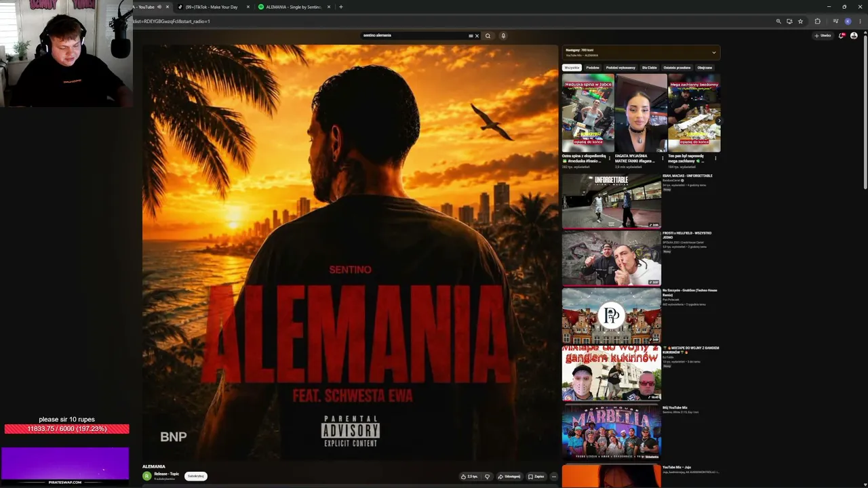The height and width of the screenshot is (488, 868).
Task: Open the 'FAGATA WYJAŚNIA' Short thumbnail
Action: (641, 113)
